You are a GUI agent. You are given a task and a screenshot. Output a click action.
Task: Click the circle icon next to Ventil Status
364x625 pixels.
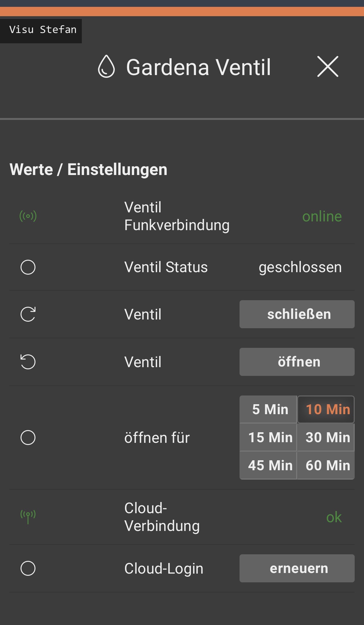[x=28, y=267]
